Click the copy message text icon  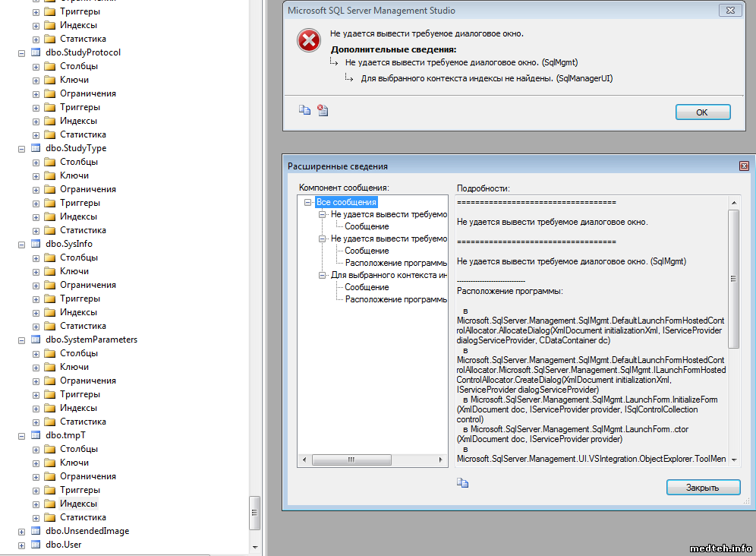pyautogui.click(x=304, y=110)
